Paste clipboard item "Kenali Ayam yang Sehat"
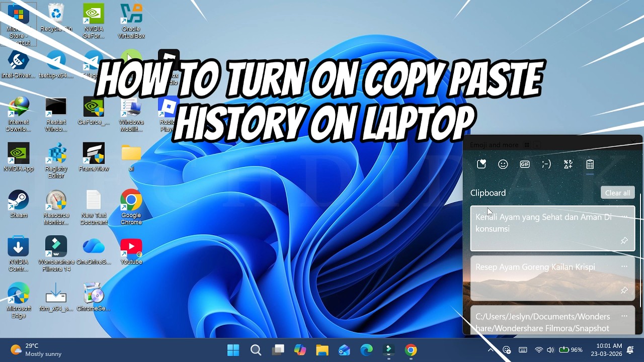 tap(552, 228)
